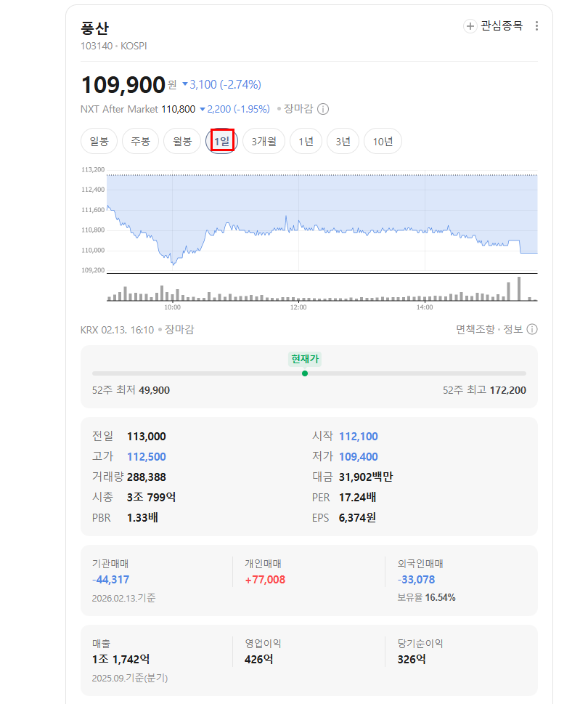Click the 2026.02.13.기준 date note
This screenshot has height=704, width=588.
click(x=124, y=598)
